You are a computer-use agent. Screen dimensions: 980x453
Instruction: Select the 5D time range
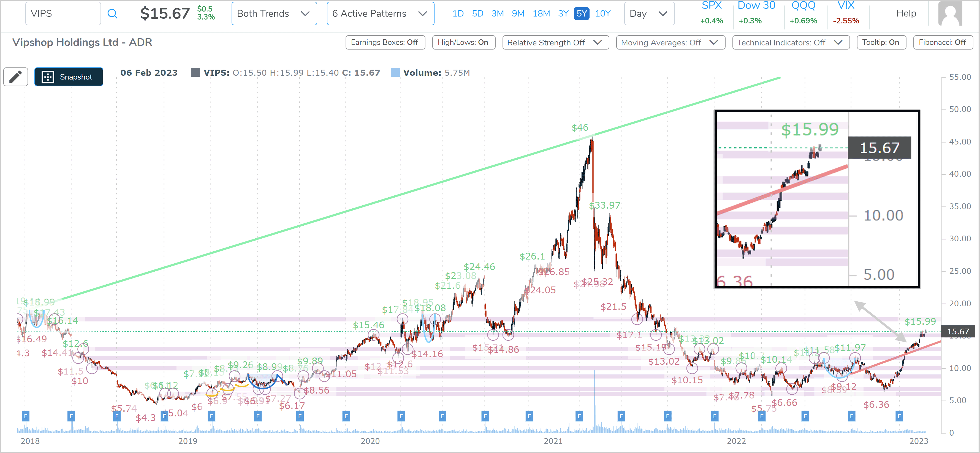[x=477, y=14]
